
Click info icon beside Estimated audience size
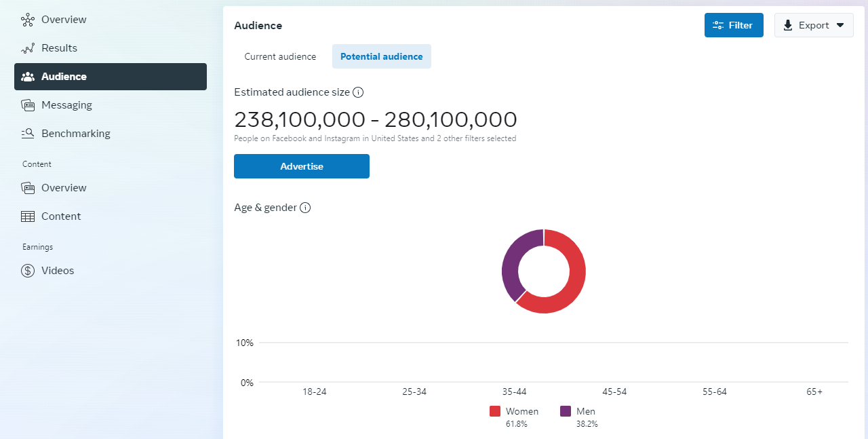click(x=358, y=92)
